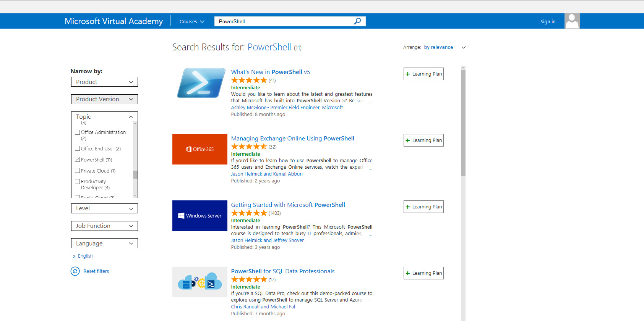Screen dimensions: 644x321
Task: Click Sign in link
Action: [x=548, y=22]
